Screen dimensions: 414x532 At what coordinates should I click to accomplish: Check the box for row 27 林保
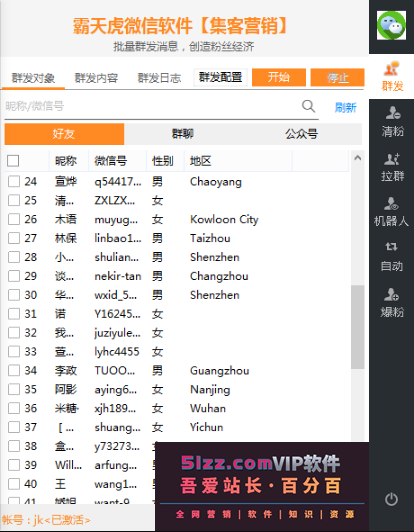[x=14, y=238]
